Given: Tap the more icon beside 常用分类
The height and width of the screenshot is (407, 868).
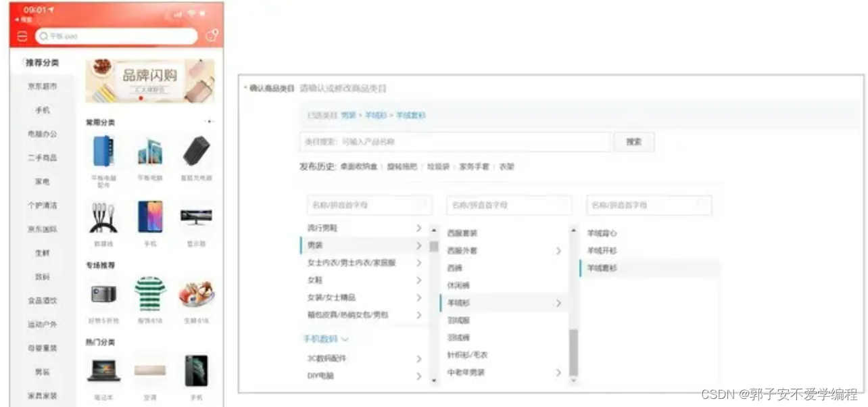Looking at the screenshot, I should click(x=210, y=122).
